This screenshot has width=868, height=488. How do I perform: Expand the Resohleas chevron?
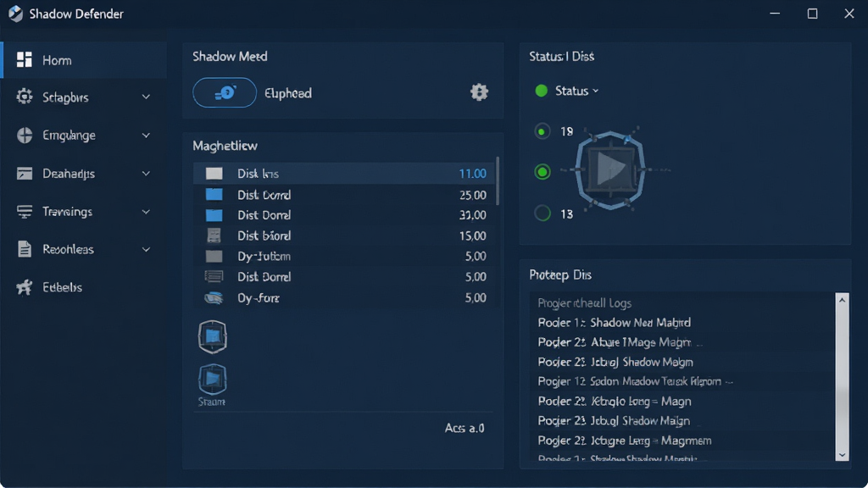146,249
